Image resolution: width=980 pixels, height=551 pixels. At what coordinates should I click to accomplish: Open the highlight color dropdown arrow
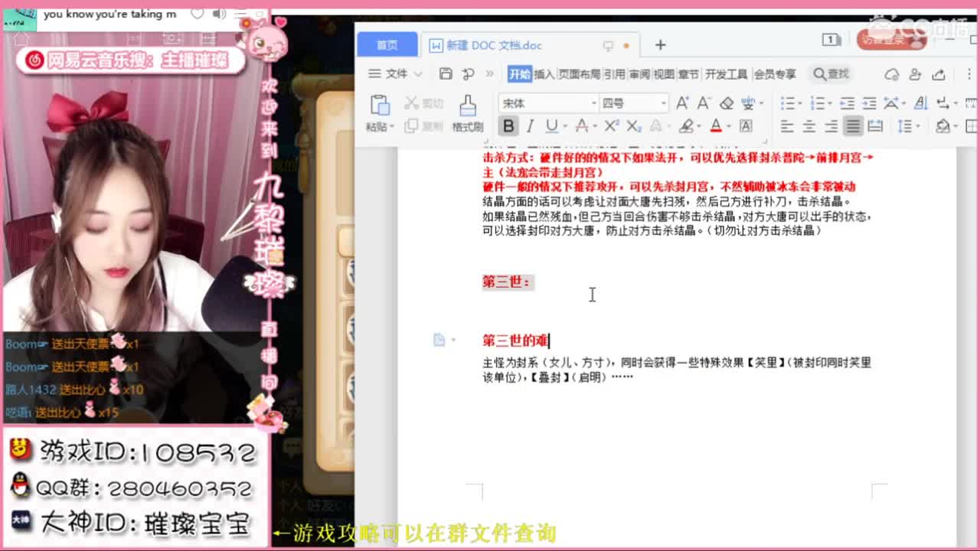(x=698, y=126)
